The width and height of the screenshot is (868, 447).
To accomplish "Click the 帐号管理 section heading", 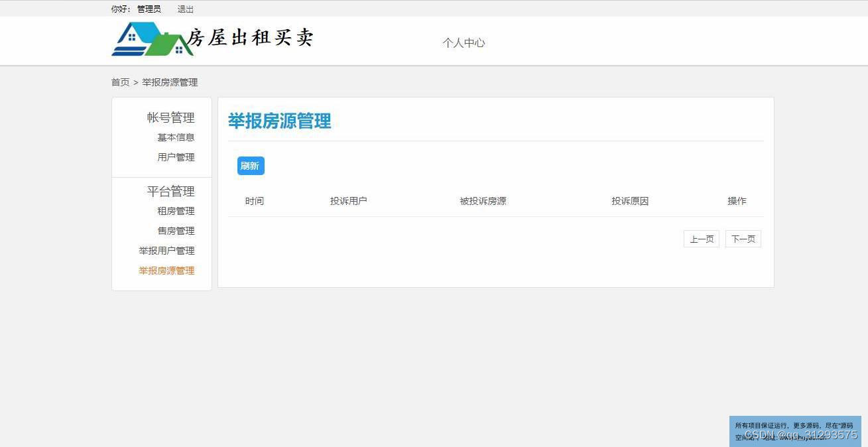I will click(170, 117).
